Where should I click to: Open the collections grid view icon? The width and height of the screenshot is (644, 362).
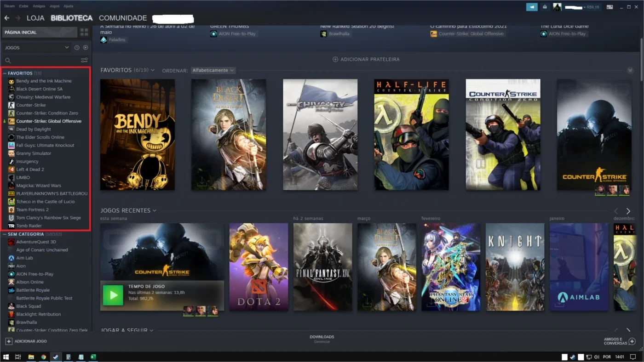[x=84, y=32]
